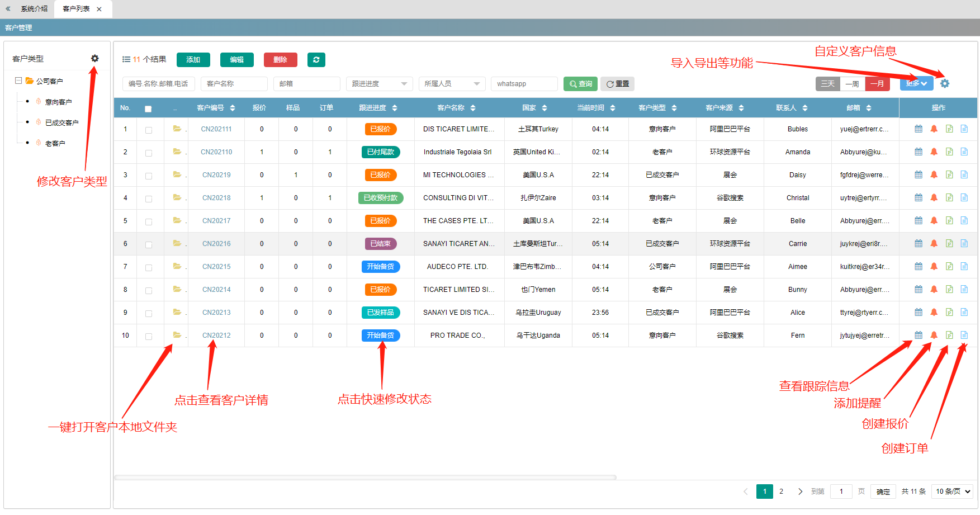980x515 pixels.
Task: Expand the 所属人员 dropdown
Action: [x=452, y=84]
